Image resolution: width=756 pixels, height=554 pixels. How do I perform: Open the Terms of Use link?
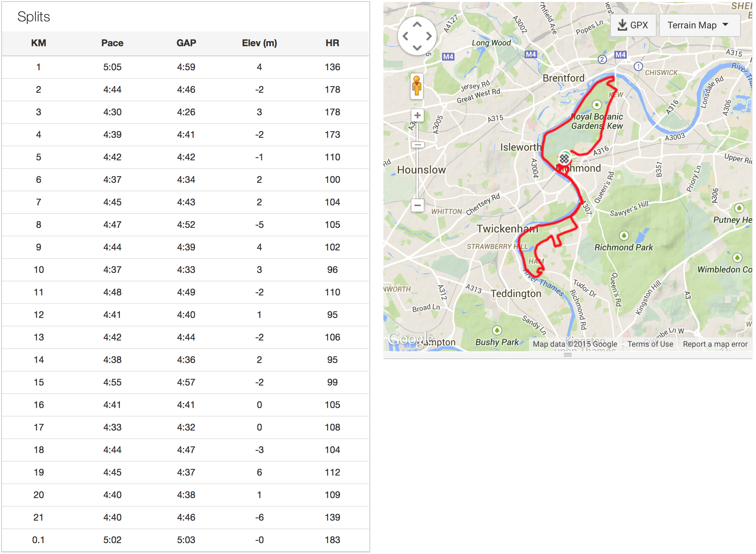pyautogui.click(x=650, y=344)
